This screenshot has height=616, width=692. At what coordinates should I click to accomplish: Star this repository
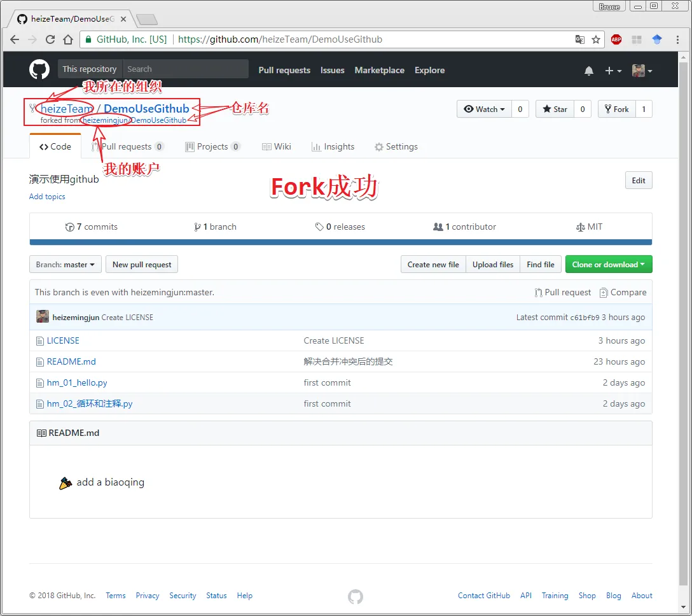[555, 109]
